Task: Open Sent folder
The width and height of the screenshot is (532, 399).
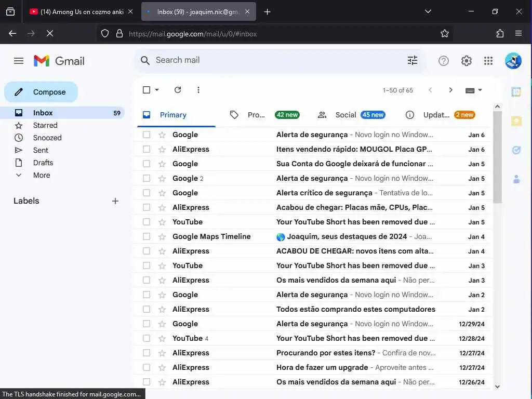Action: pyautogui.click(x=41, y=150)
